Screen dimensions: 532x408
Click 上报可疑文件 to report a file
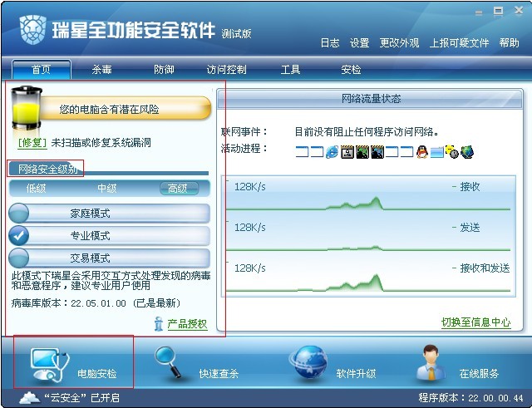click(459, 42)
